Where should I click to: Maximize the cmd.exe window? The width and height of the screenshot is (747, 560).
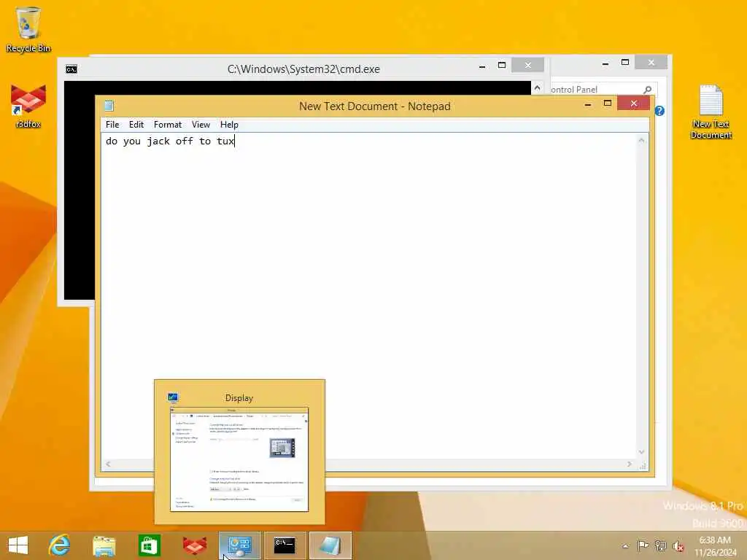[502, 65]
